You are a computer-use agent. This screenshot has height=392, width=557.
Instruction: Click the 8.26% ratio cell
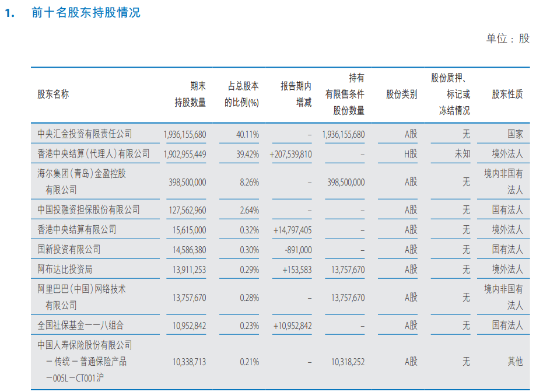tap(250, 183)
